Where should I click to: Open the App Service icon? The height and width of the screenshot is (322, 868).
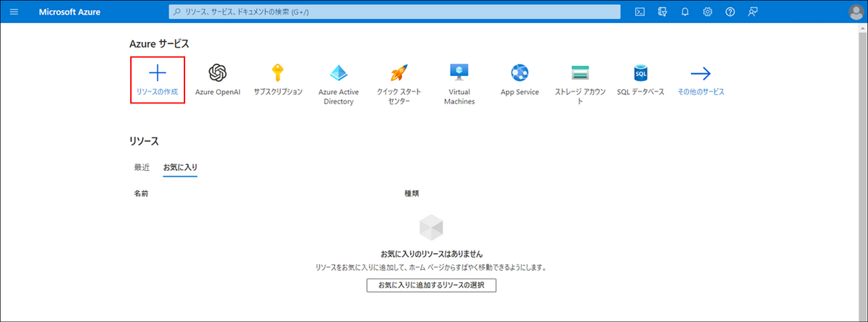[x=519, y=73]
